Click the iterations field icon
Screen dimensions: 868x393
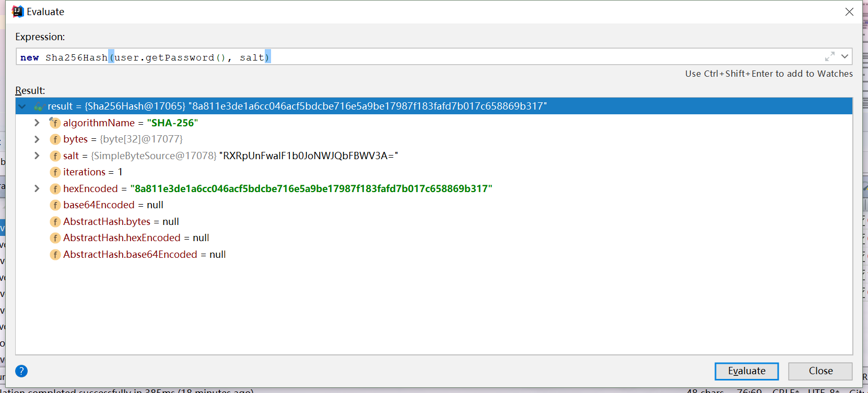(x=55, y=172)
